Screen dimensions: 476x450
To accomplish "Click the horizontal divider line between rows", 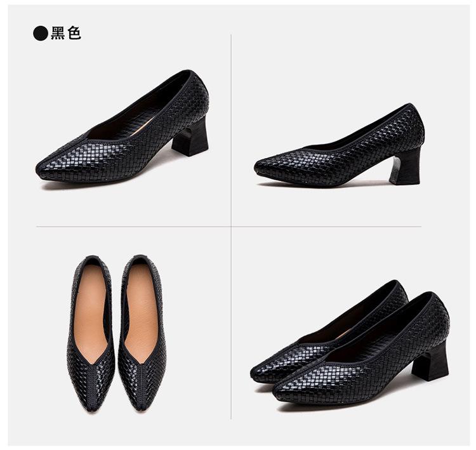I will (228, 227).
